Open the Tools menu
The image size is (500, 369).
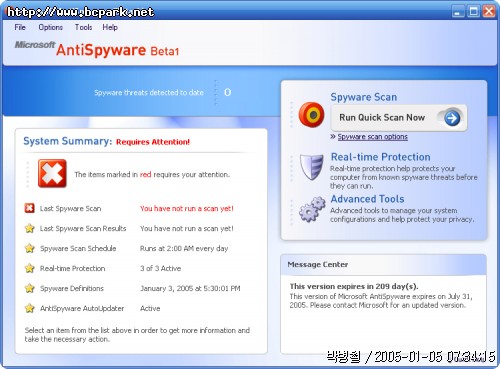pos(83,27)
